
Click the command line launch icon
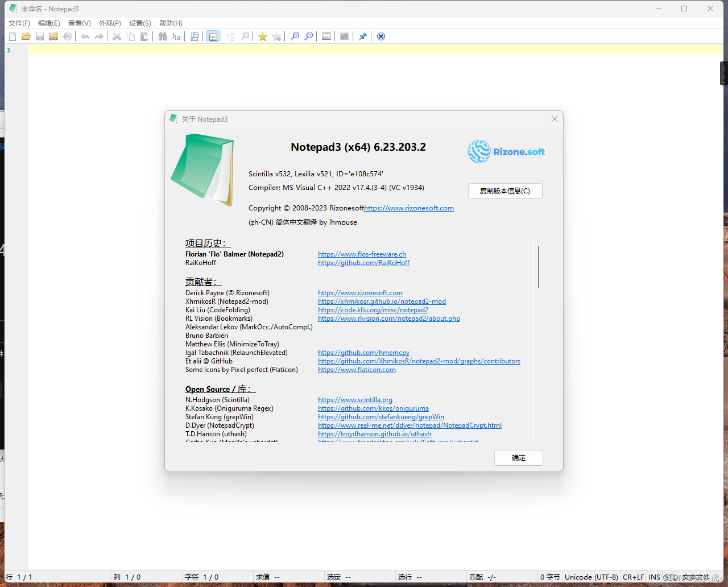click(x=345, y=36)
